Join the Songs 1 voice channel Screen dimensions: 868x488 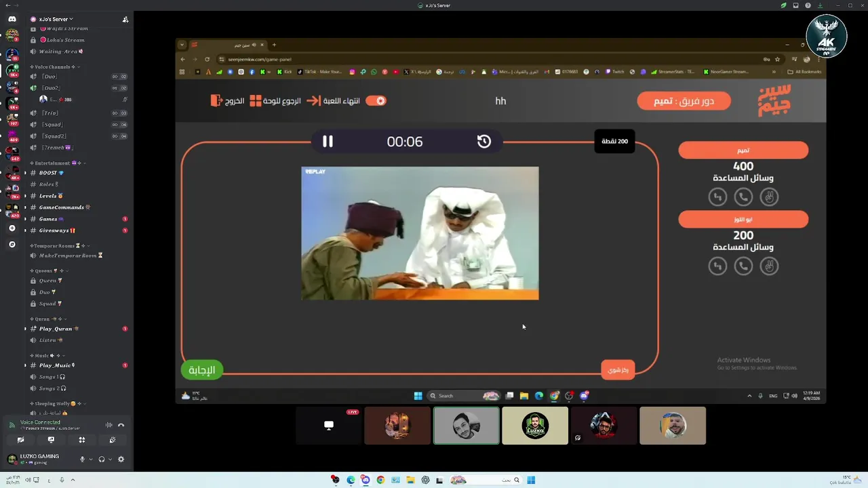[x=79, y=377]
